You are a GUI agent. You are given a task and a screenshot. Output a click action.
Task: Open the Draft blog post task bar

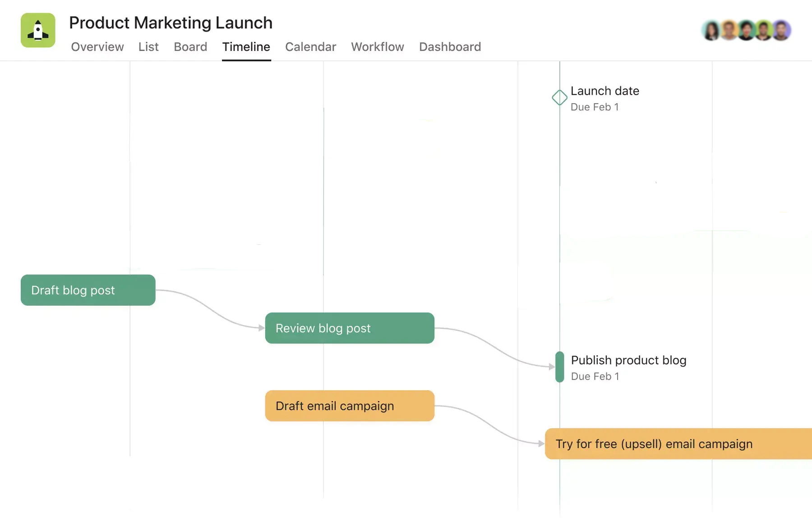88,290
